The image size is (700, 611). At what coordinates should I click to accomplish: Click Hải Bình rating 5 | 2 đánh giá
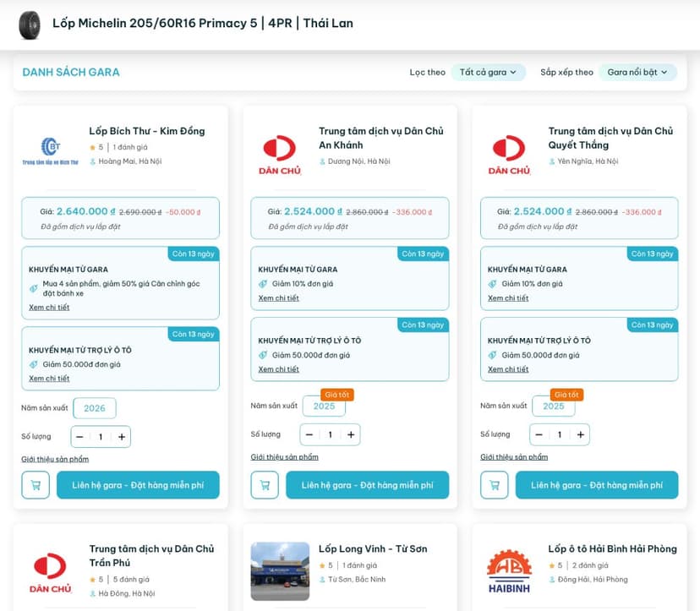[578, 565]
